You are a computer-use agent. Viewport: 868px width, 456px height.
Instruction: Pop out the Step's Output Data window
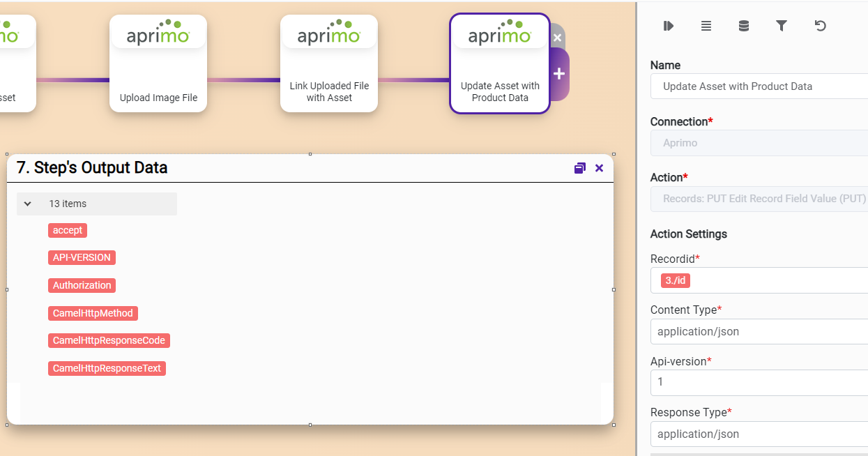[579, 168]
